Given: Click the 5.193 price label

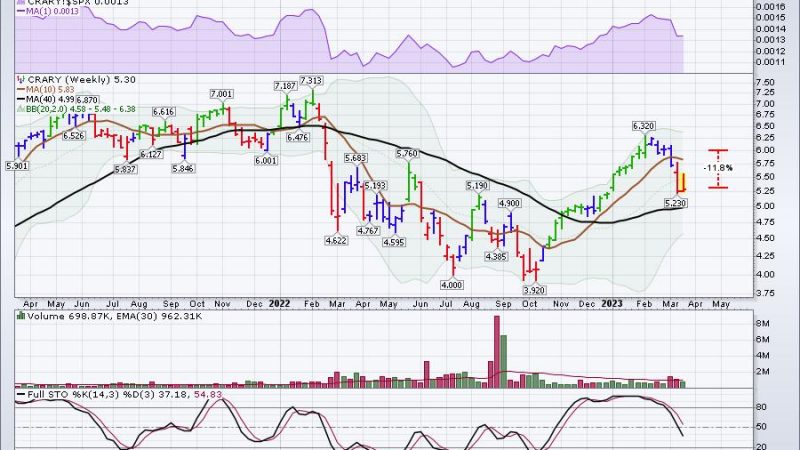Looking at the screenshot, I should pos(375,186).
